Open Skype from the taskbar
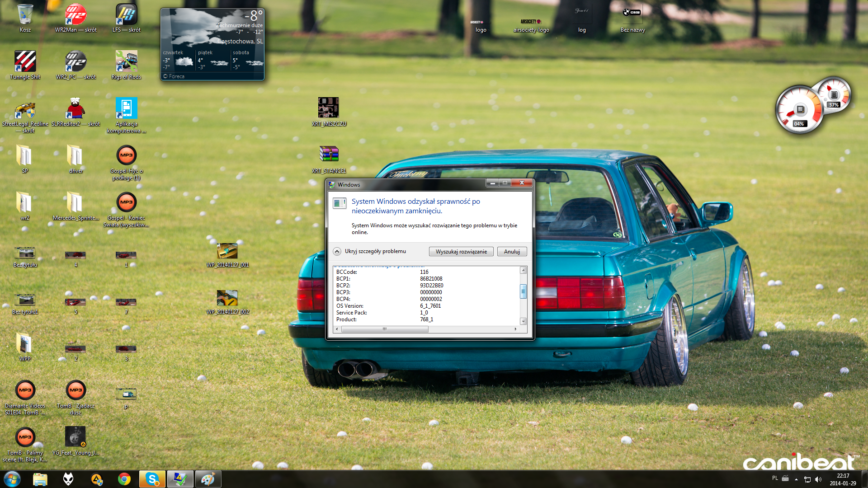868x488 pixels. [152, 479]
